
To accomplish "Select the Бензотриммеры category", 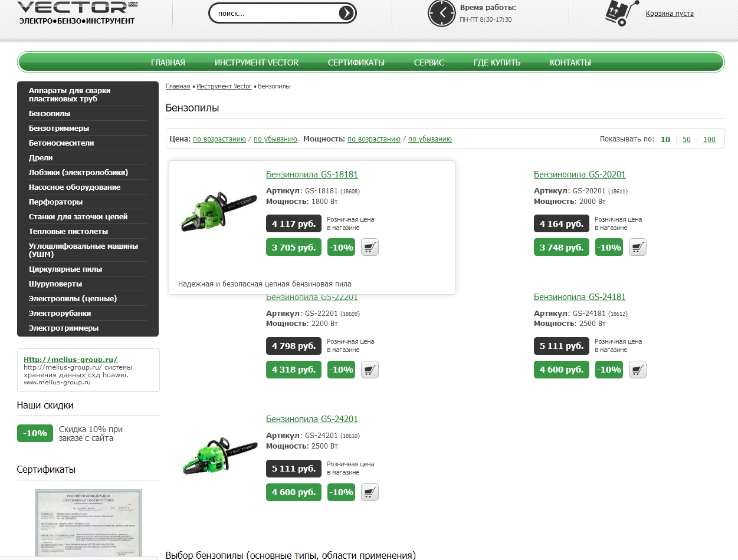I will [59, 128].
